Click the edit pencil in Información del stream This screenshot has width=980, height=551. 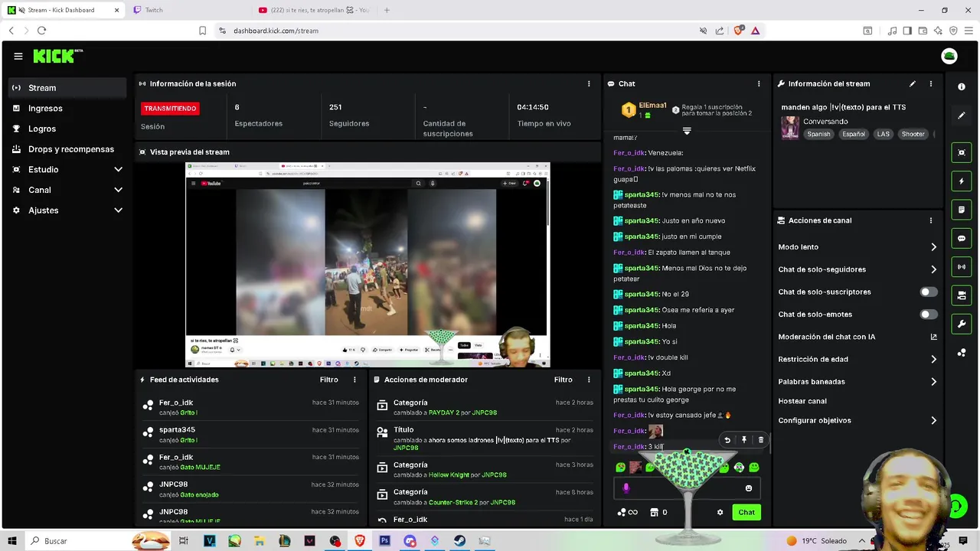pyautogui.click(x=912, y=83)
